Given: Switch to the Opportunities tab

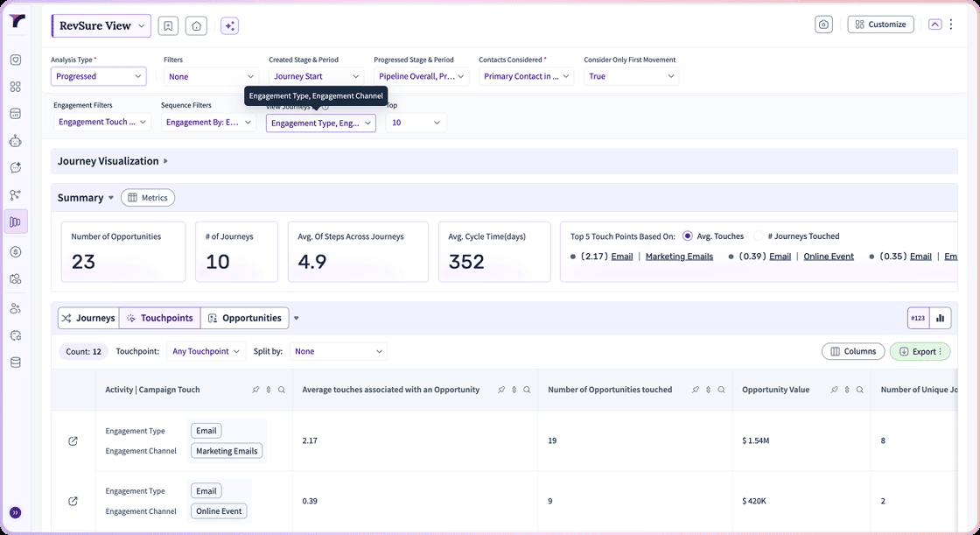Looking at the screenshot, I should (x=244, y=318).
